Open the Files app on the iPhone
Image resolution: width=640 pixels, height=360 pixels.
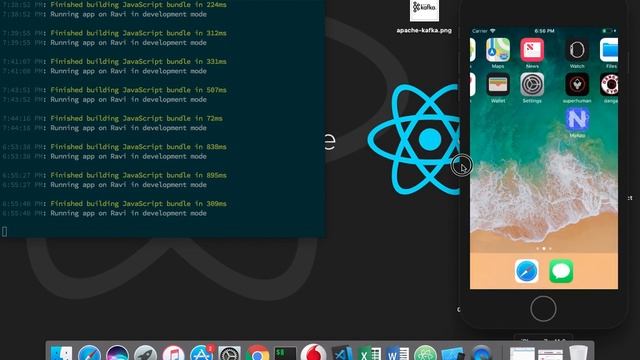609,50
